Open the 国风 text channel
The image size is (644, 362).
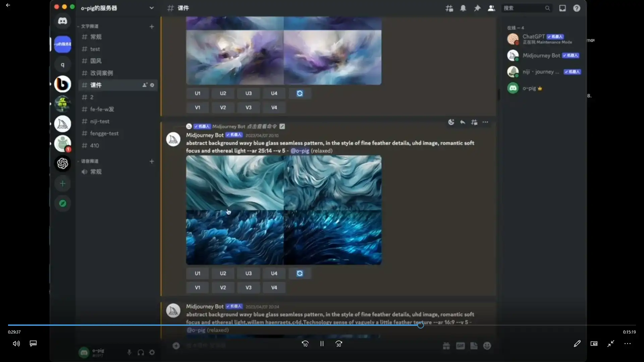(96, 61)
